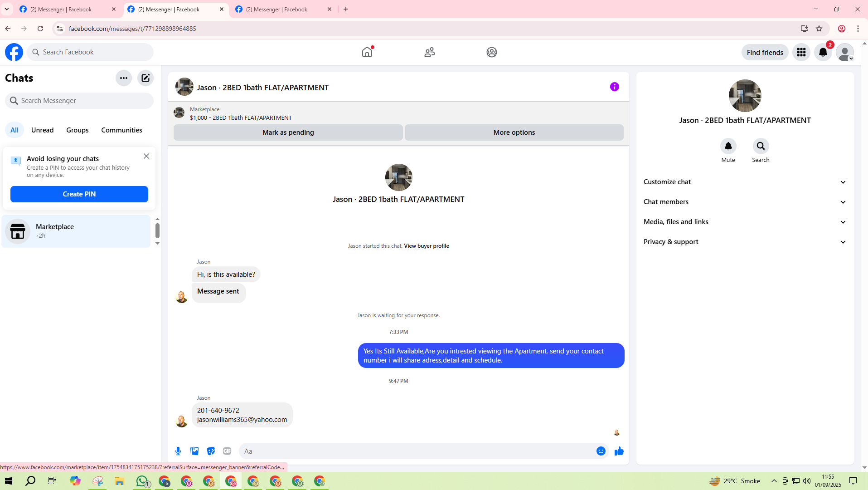Viewport: 868px width, 490px height.
Task: Click the Create PIN button
Action: pos(79,194)
